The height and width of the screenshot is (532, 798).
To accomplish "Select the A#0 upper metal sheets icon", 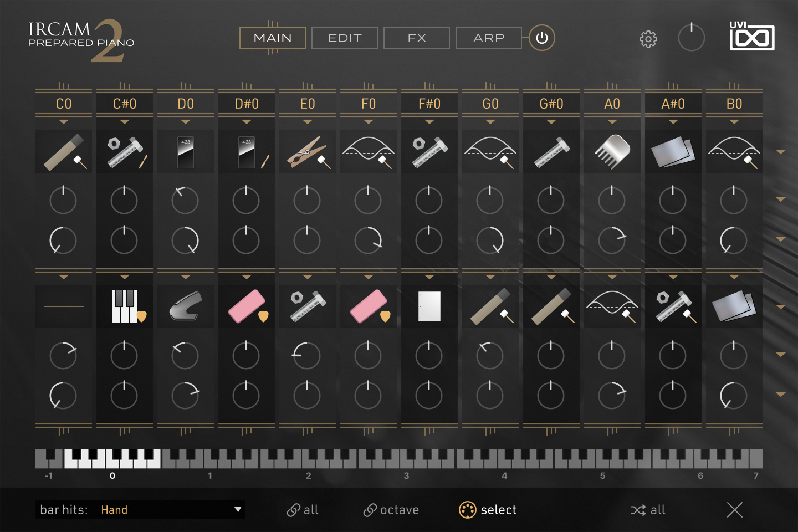I will click(673, 151).
